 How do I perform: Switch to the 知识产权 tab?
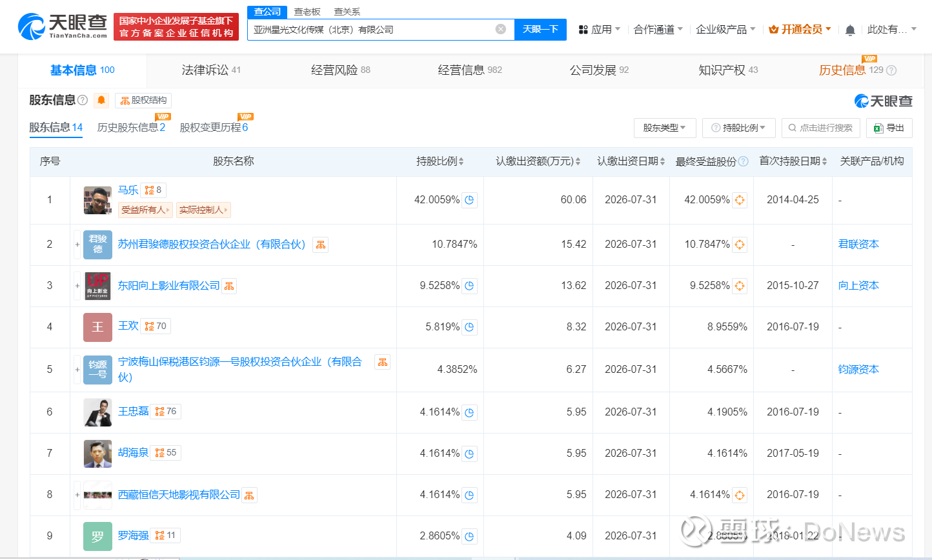coord(728,70)
